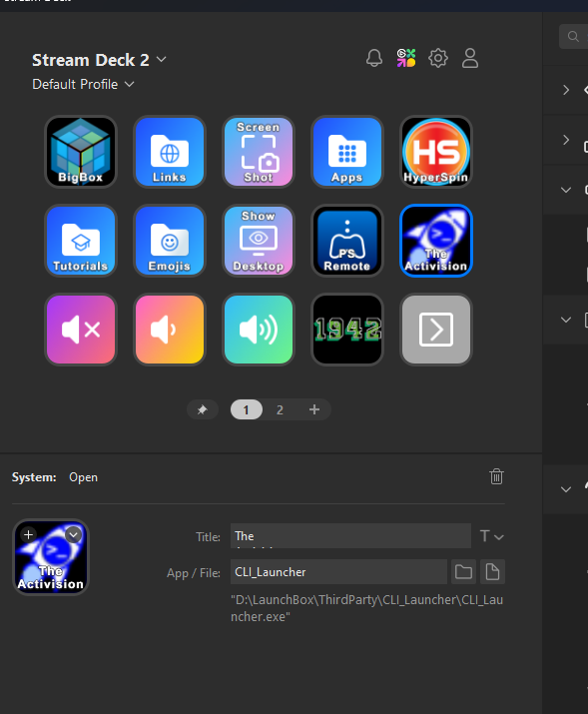This screenshot has height=714, width=588.
Task: Select the volume up key
Action: tap(259, 330)
